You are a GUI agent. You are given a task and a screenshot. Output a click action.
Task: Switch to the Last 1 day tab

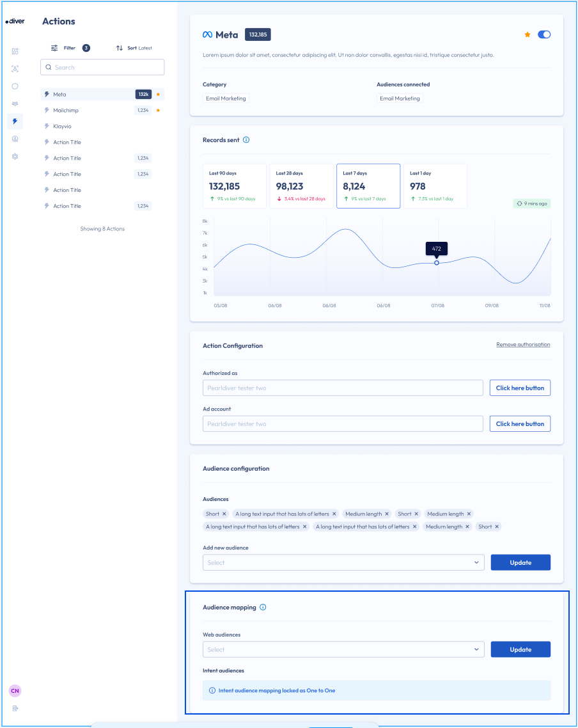click(435, 186)
